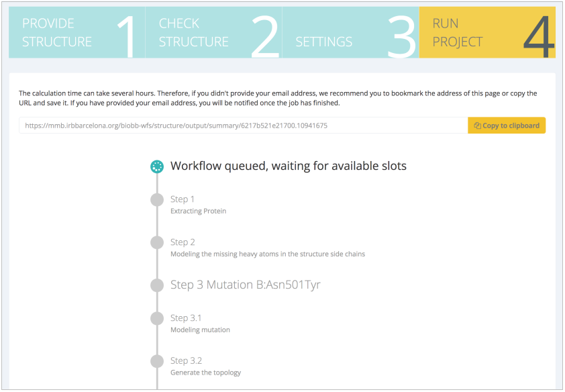This screenshot has height=392, width=565.
Task: Click the Step 3.2 Generate the topology label
Action: [205, 373]
